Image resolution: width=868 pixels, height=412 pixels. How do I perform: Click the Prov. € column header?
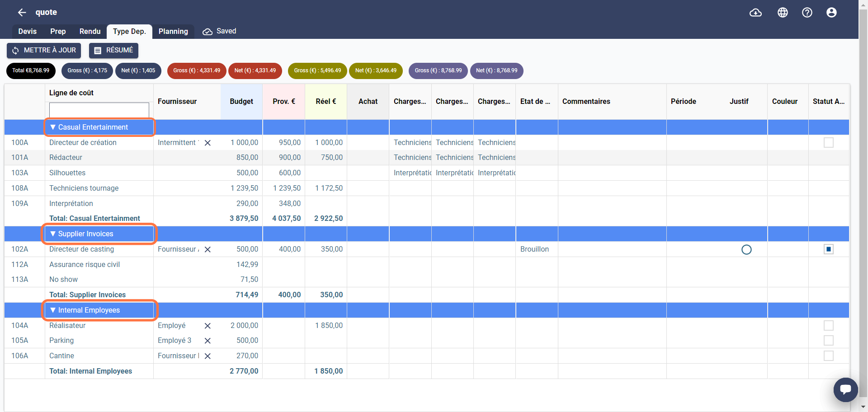click(284, 102)
